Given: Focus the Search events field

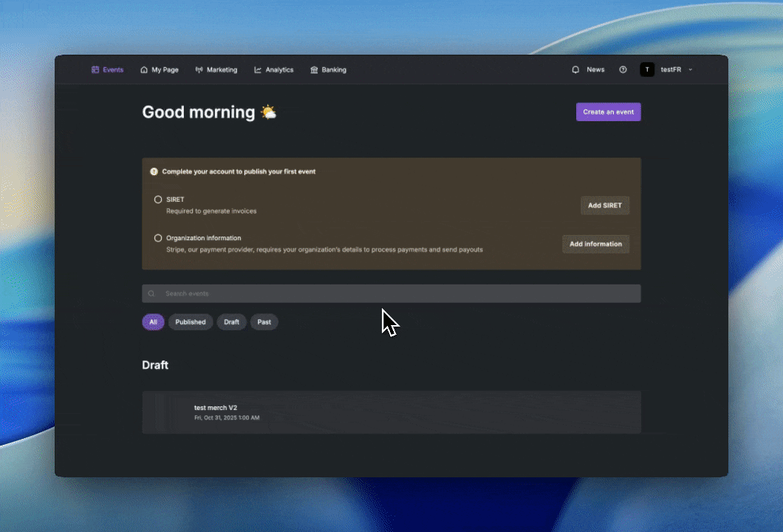Looking at the screenshot, I should pos(391,294).
